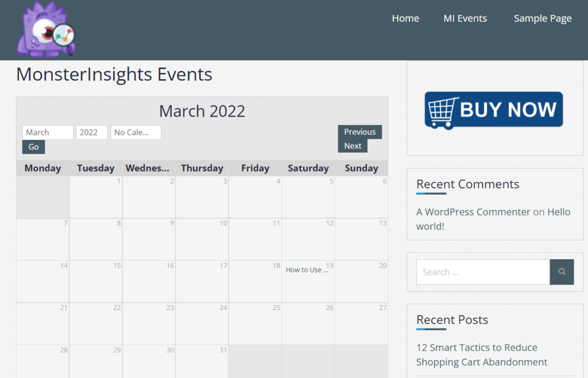The image size is (588, 378).
Task: Open the calendar selection dropdown
Action: pos(136,132)
